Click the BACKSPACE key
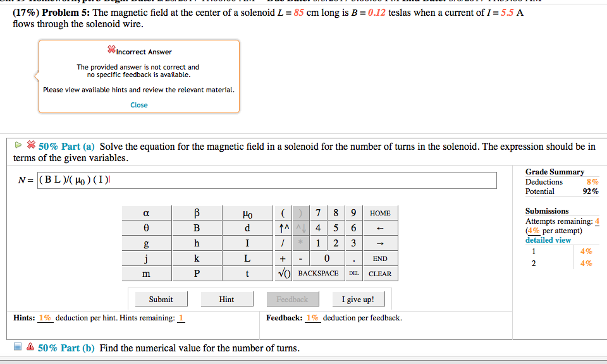 pos(318,274)
